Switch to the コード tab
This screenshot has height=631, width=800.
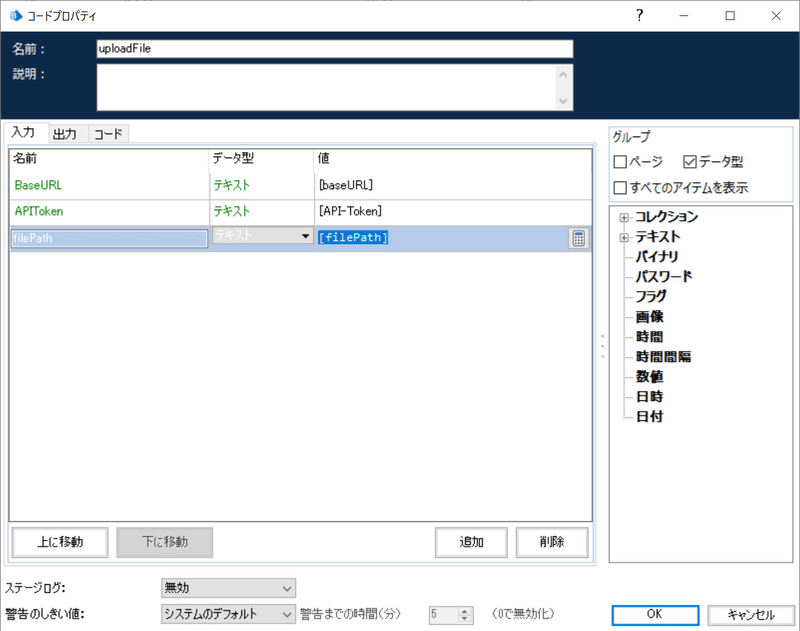pyautogui.click(x=108, y=134)
